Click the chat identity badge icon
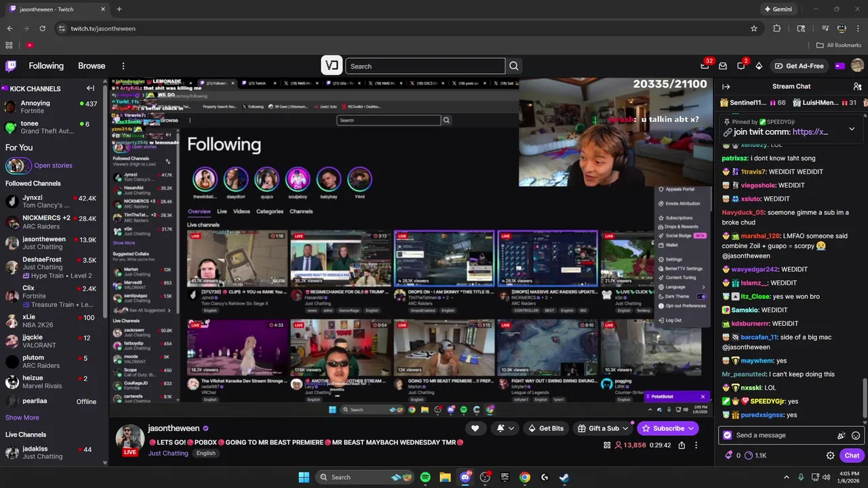Viewport: 868px width, 488px height. point(728,435)
